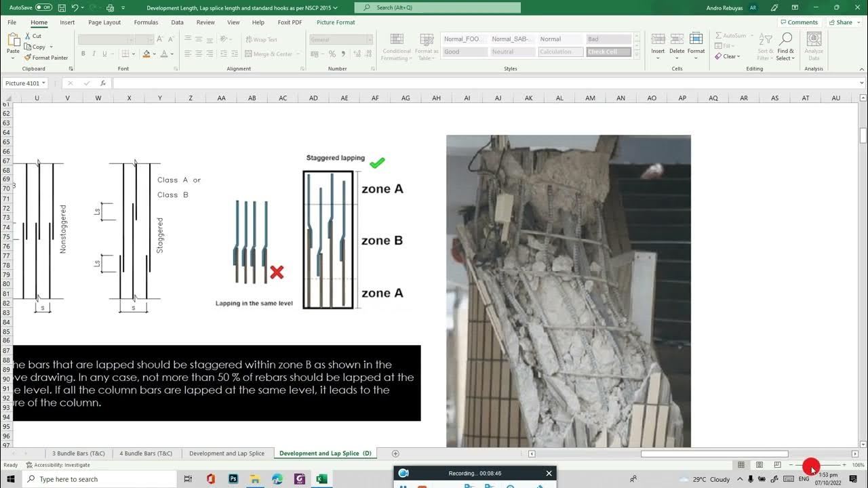Click the Increase Font Size icon

click(161, 39)
